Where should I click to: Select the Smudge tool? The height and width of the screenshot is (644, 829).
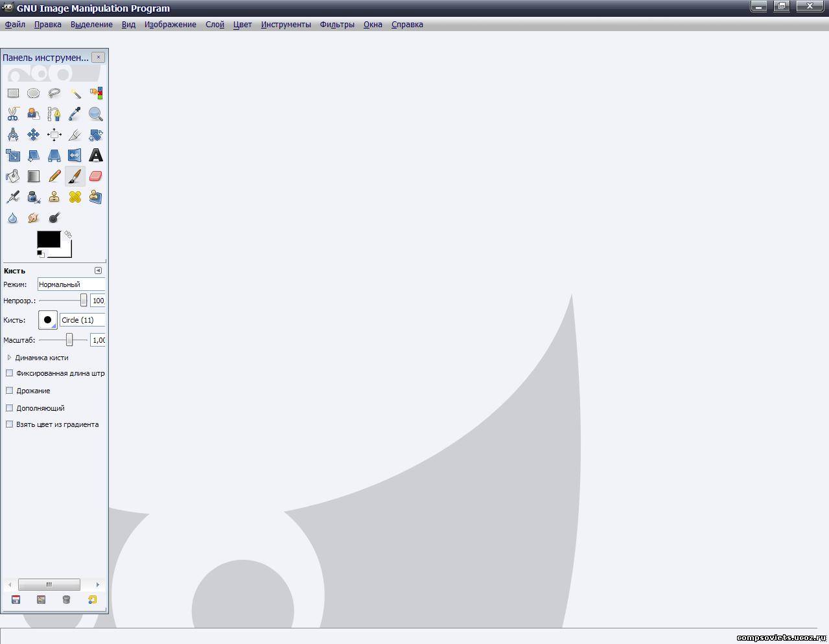[34, 218]
